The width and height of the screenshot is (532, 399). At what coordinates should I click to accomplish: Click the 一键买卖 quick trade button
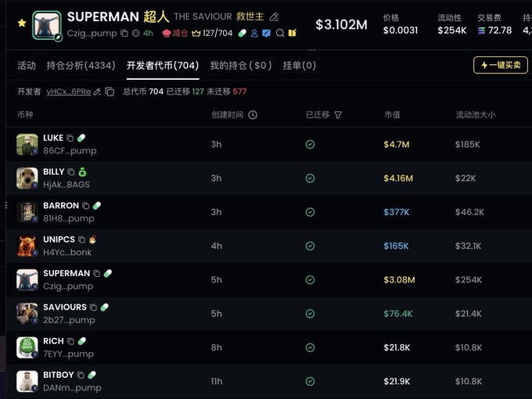coord(501,65)
